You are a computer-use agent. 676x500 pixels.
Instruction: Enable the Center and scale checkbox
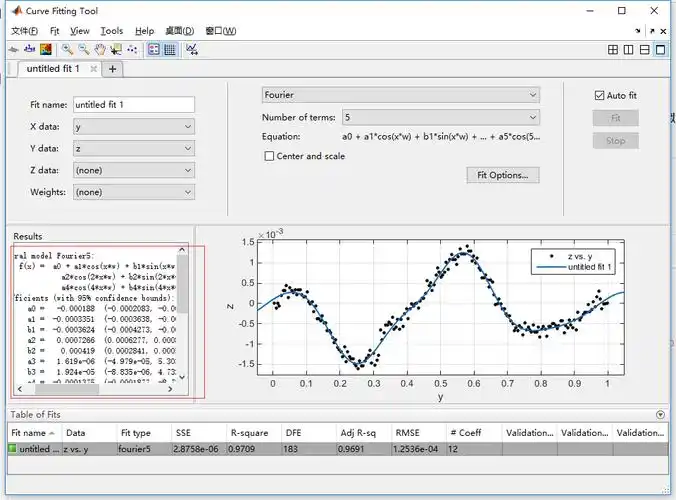click(x=269, y=156)
